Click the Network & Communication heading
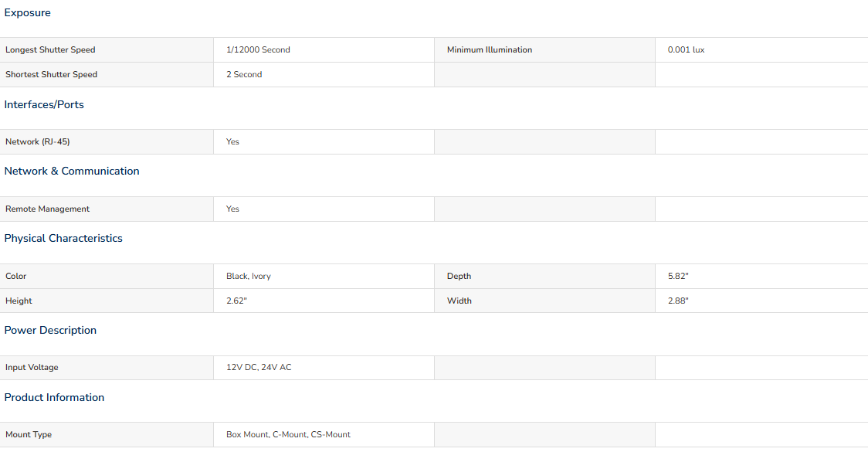 (72, 172)
